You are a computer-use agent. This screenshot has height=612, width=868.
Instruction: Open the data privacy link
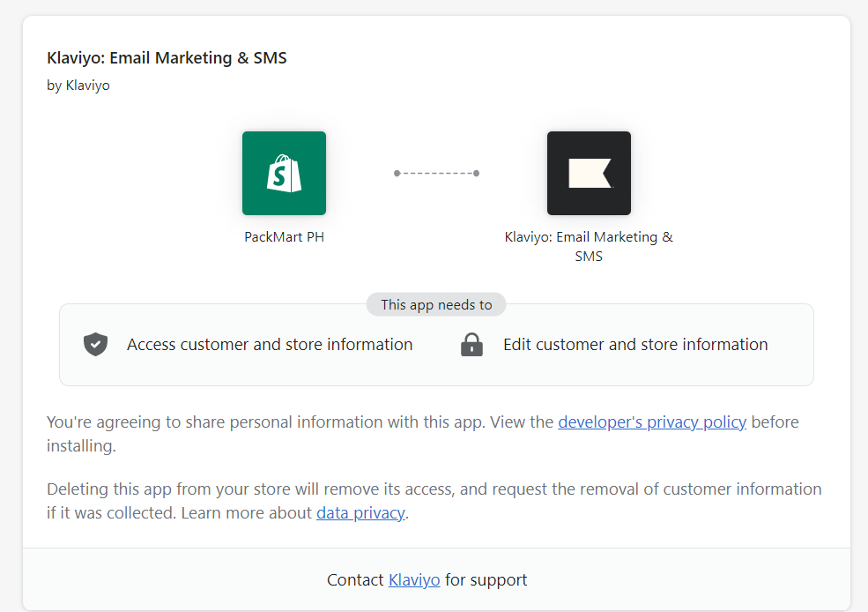pos(360,513)
